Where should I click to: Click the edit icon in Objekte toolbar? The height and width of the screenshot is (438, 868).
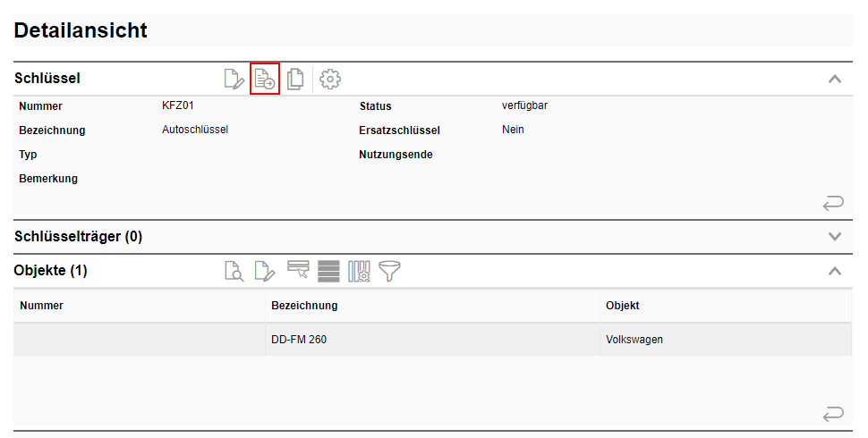point(265,271)
